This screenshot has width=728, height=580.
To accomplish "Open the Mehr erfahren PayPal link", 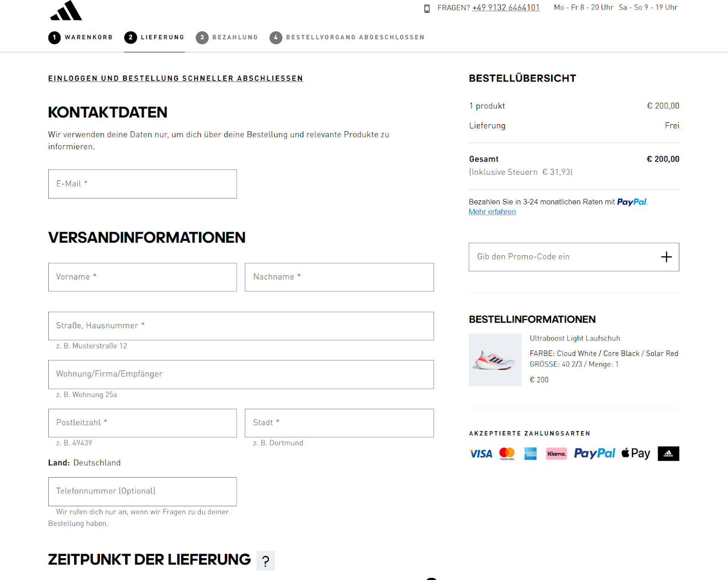I will (x=492, y=212).
